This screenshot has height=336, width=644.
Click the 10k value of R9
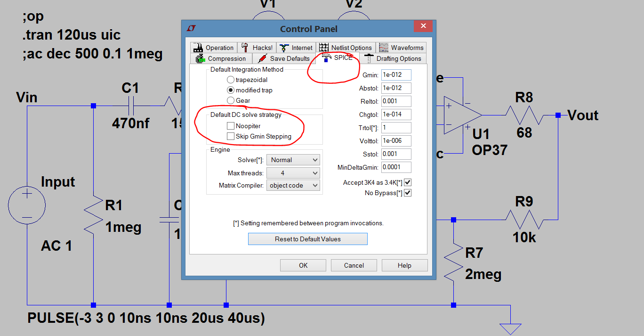click(524, 238)
